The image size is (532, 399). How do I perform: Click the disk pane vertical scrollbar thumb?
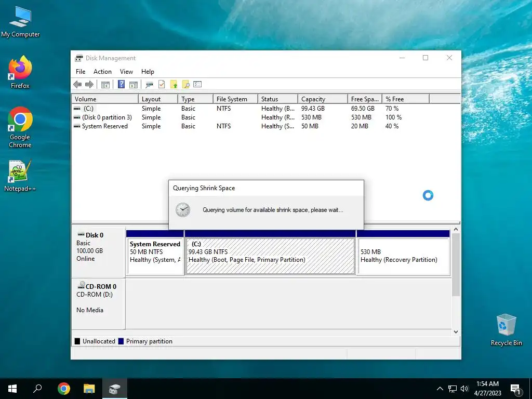coord(456,264)
